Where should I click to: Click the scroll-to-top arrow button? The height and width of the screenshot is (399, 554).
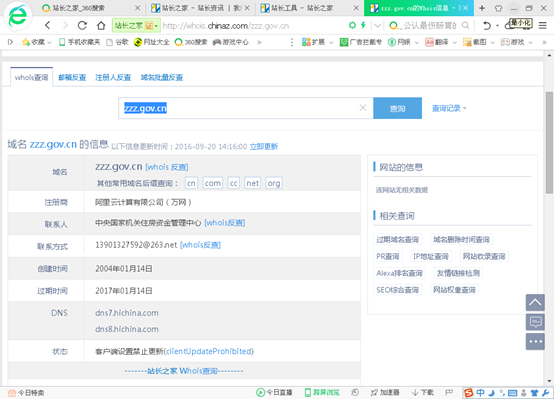535,303
